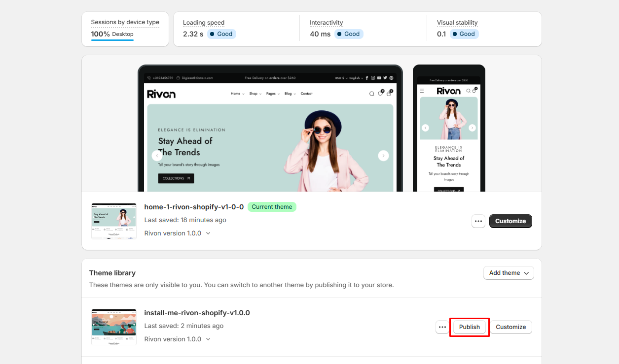The height and width of the screenshot is (364, 619).
Task: Expand Home menu in desktop preview
Action: [238, 94]
